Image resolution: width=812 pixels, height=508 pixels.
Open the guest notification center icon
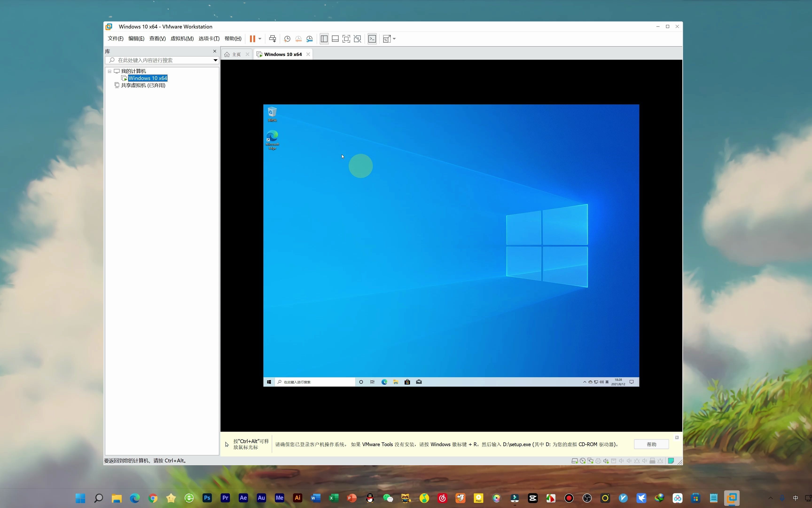click(x=632, y=382)
